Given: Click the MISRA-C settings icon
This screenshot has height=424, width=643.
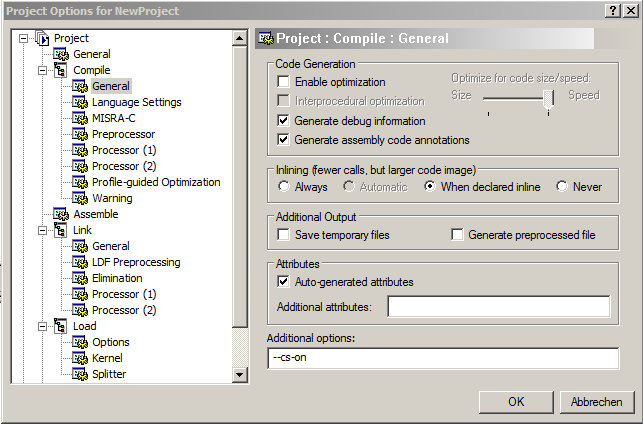Looking at the screenshot, I should (x=80, y=118).
